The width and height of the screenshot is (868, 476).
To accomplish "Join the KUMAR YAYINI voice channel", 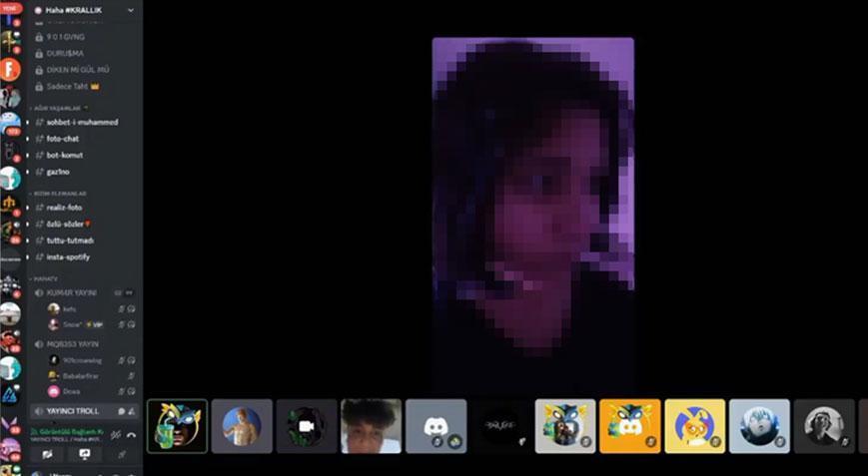I will 71,292.
